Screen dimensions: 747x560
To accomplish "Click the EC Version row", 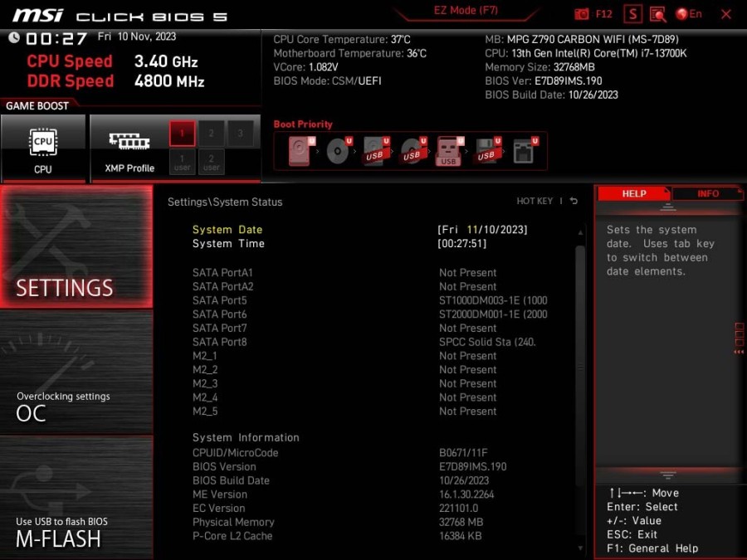I will pos(370,508).
